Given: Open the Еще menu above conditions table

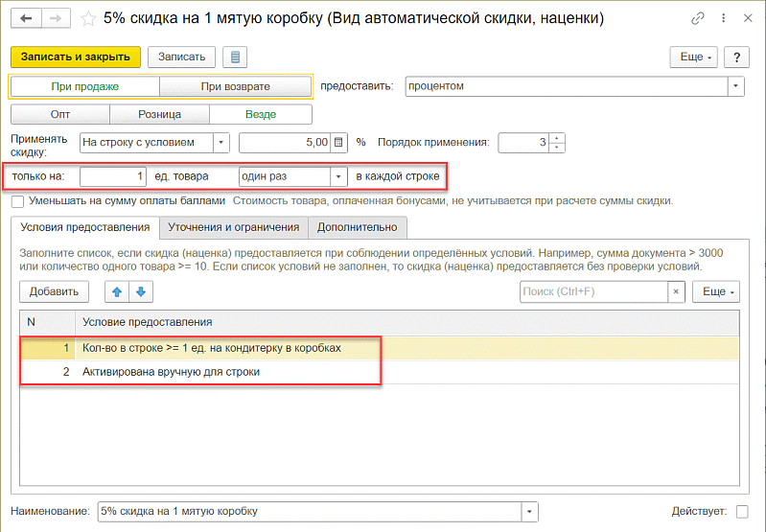Looking at the screenshot, I should click(x=716, y=291).
